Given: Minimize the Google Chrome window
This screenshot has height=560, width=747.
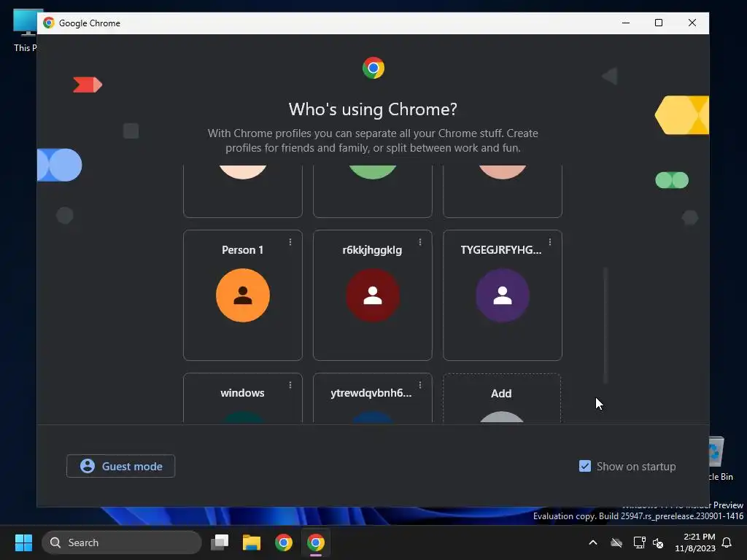Looking at the screenshot, I should click(x=625, y=23).
